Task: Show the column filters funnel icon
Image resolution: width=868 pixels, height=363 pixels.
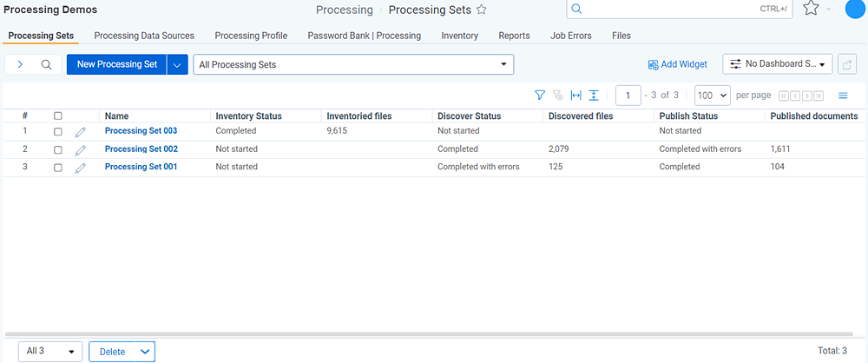Action: 540,96
